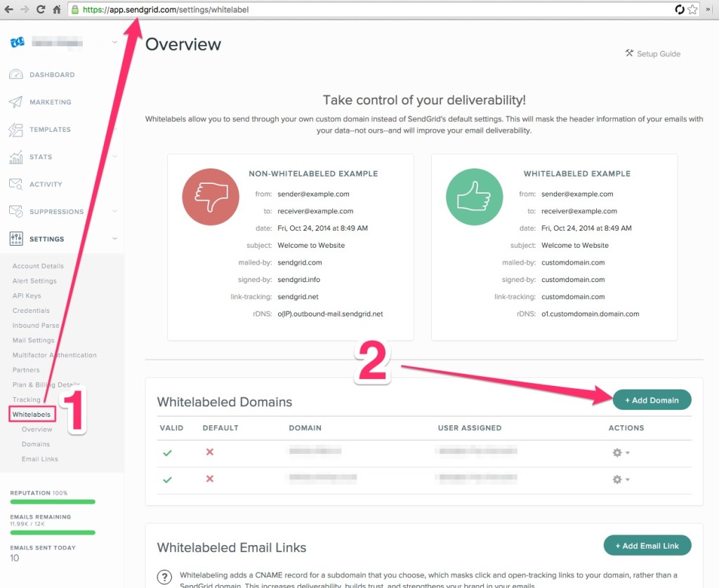Select the Settings menu item
The width and height of the screenshot is (719, 588).
47,239
